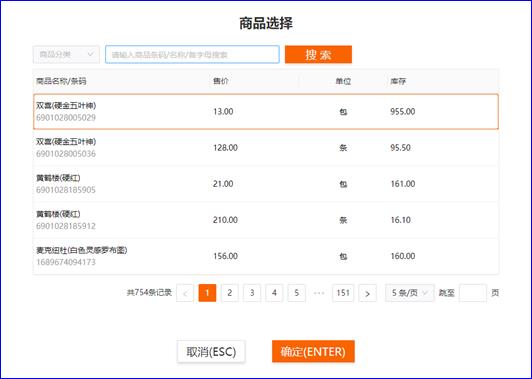Click the 库存 column header
Image resolution: width=532 pixels, height=379 pixels.
(398, 81)
